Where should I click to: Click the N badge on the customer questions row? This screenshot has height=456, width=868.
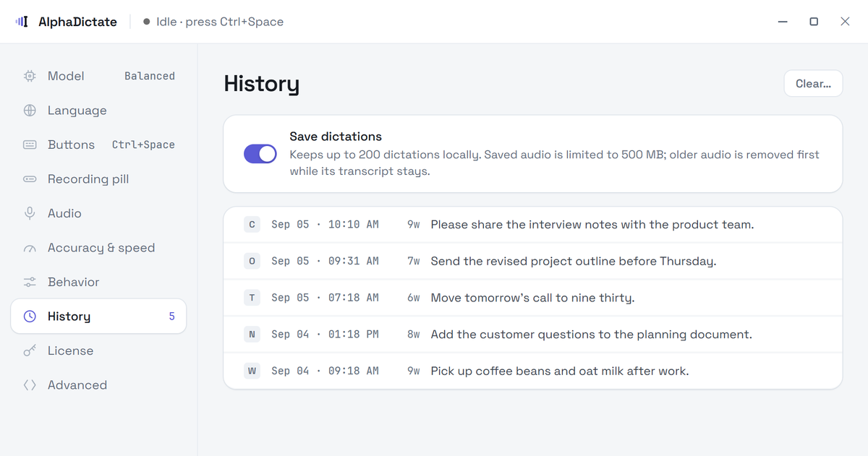point(252,335)
